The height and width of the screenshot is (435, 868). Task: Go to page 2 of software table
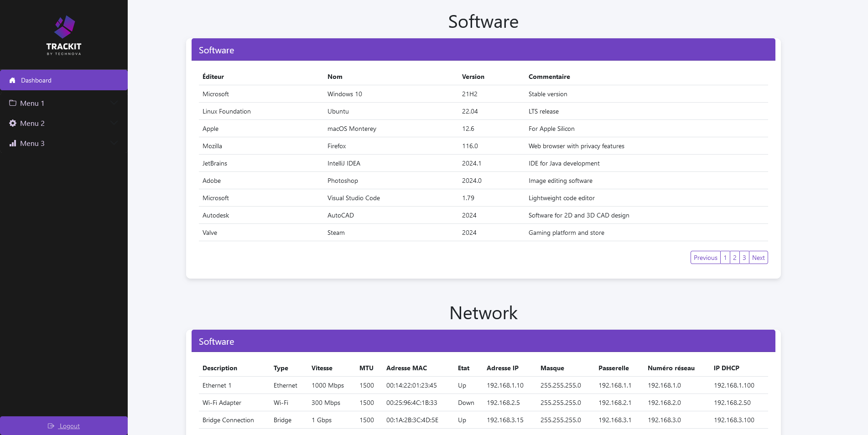[735, 258]
